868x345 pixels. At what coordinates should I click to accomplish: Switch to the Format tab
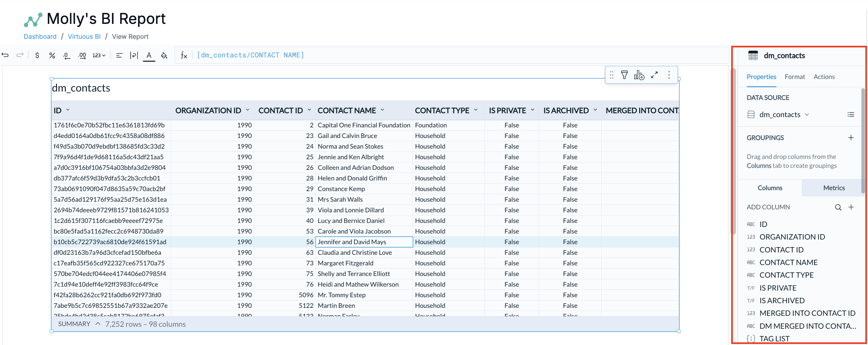(x=795, y=77)
